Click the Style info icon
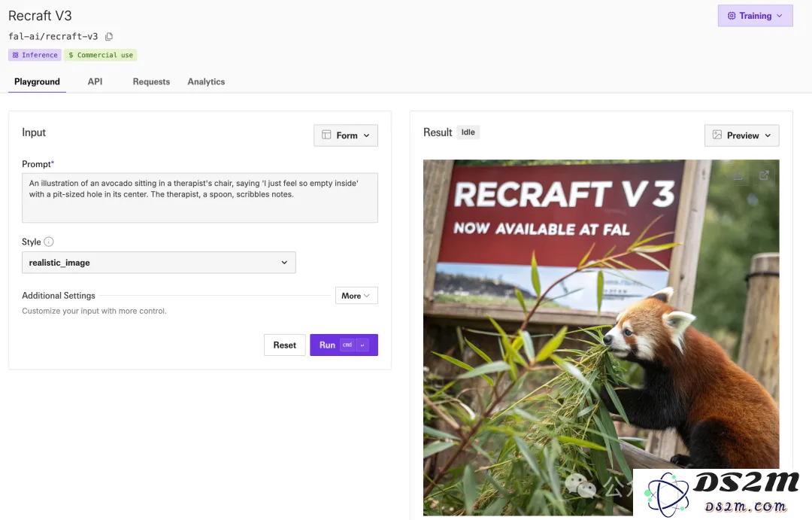Viewport: 812px width, 520px height. tap(49, 242)
